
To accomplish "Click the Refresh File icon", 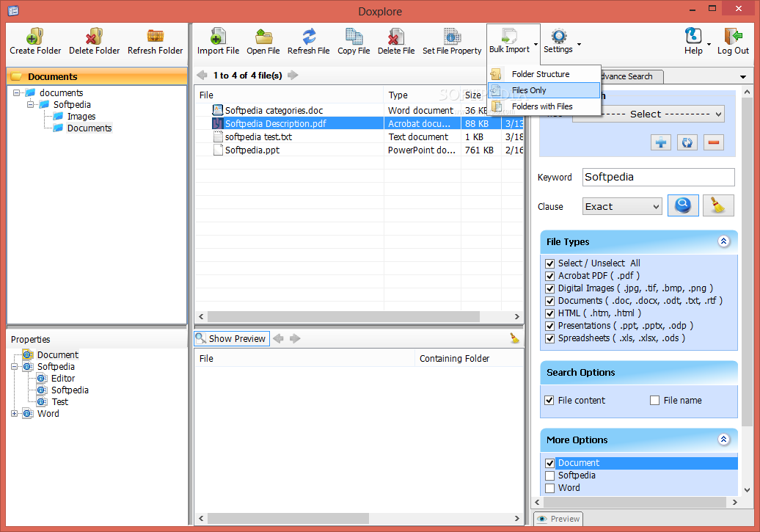I will coord(309,37).
